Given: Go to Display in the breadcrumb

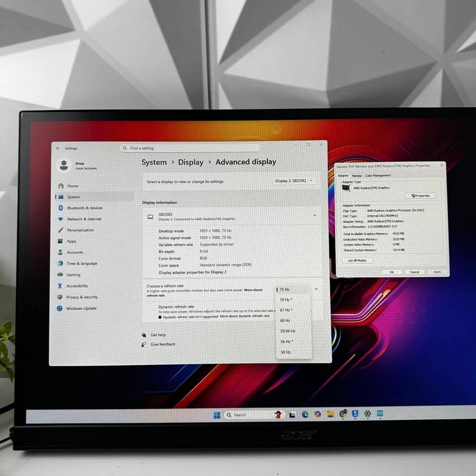Looking at the screenshot, I should click(x=190, y=162).
